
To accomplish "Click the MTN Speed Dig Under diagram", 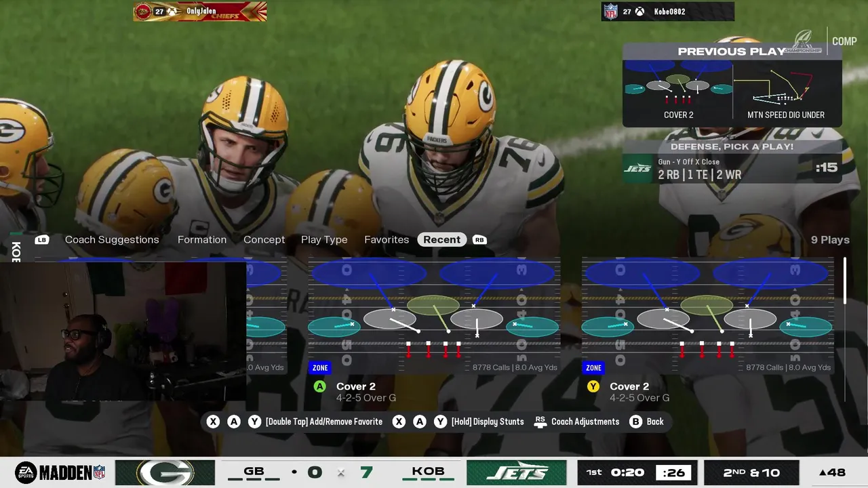I will click(787, 88).
